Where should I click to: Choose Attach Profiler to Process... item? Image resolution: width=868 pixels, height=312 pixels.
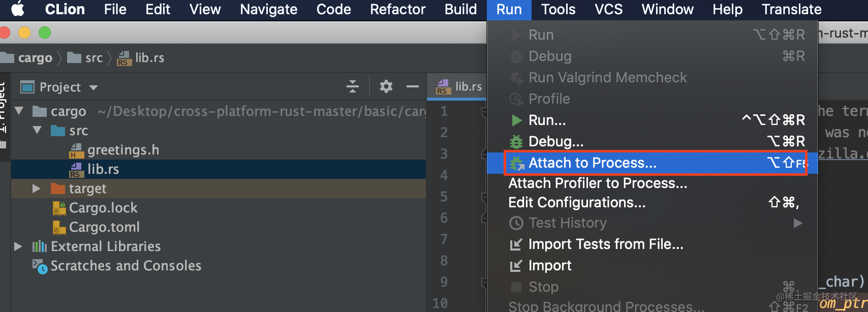[x=598, y=183]
